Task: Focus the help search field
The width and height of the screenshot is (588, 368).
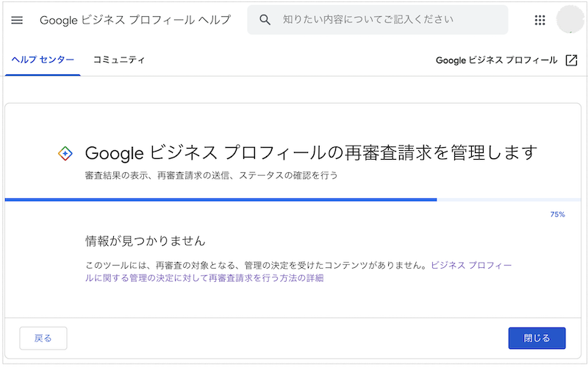Action: pos(377,20)
